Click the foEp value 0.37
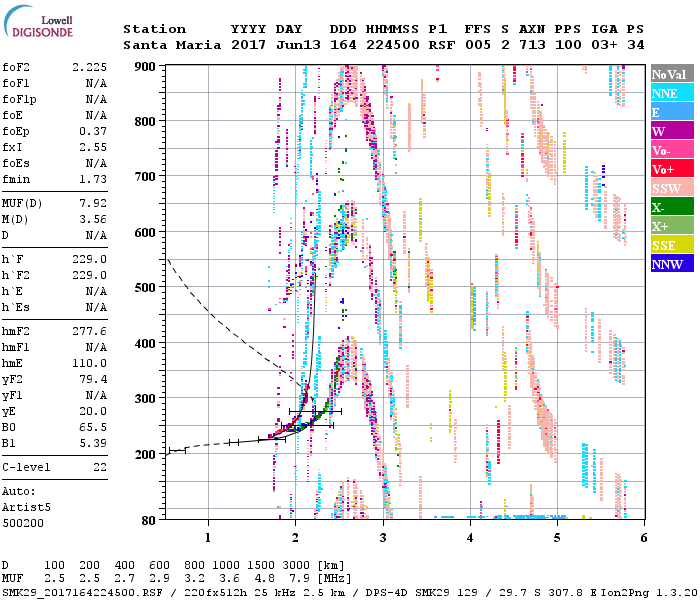Screen dimensions: 700x600 pyautogui.click(x=93, y=131)
